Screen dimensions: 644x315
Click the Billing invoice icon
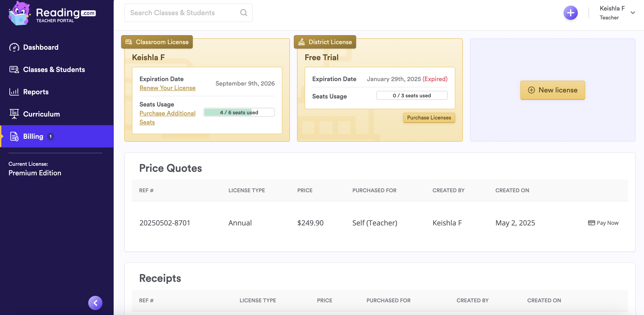[14, 137]
